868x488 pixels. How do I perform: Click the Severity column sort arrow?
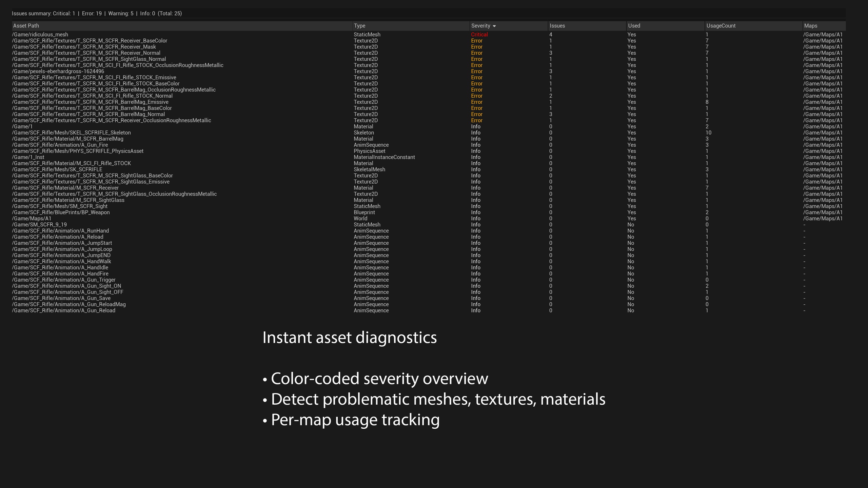coord(494,26)
